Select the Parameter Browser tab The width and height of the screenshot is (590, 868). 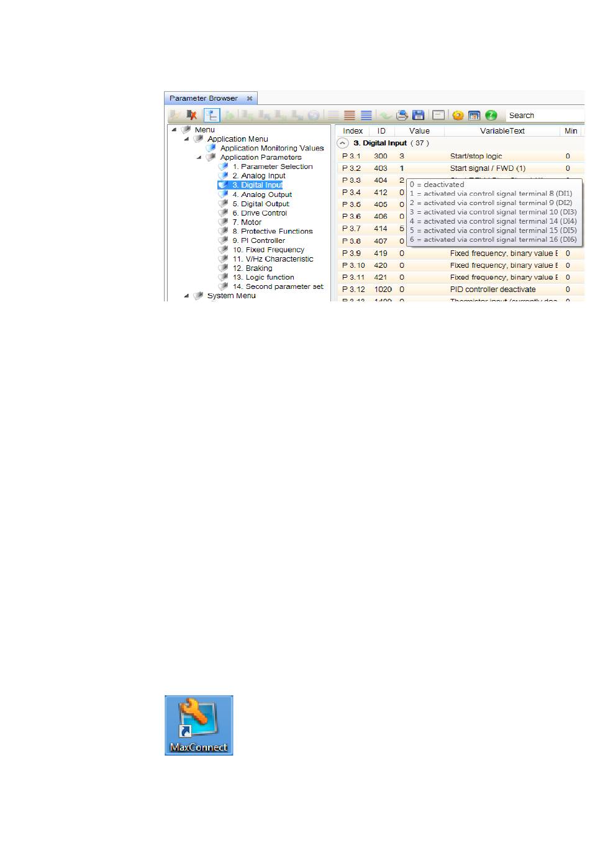[204, 98]
